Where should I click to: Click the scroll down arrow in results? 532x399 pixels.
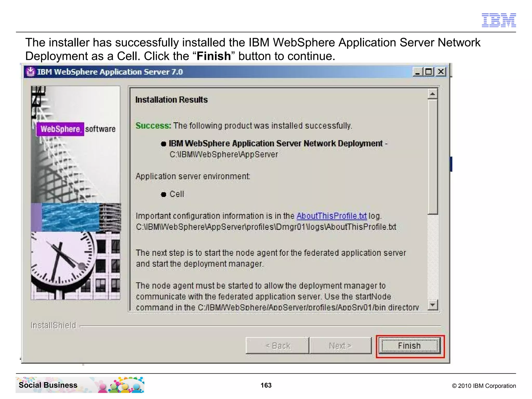pos(433,305)
